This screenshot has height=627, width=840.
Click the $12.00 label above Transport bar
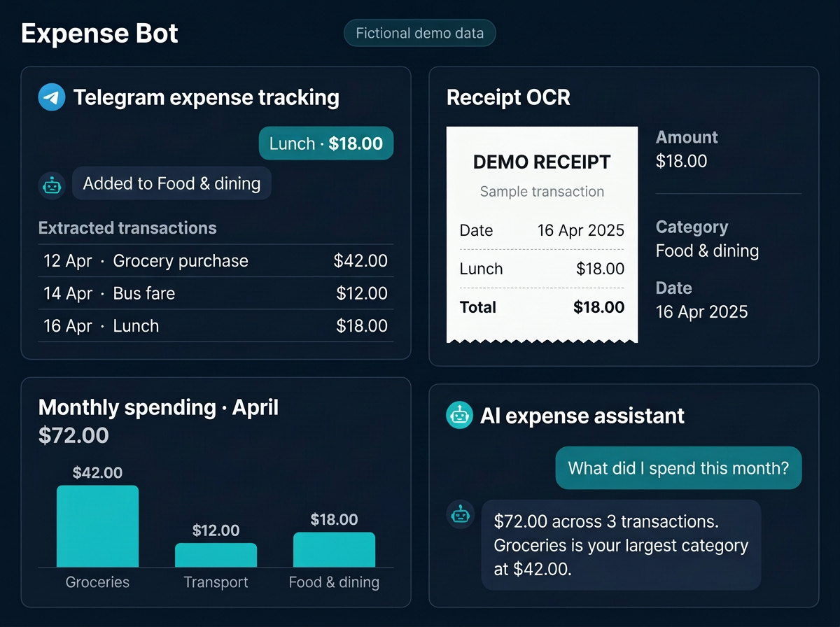coord(216,530)
